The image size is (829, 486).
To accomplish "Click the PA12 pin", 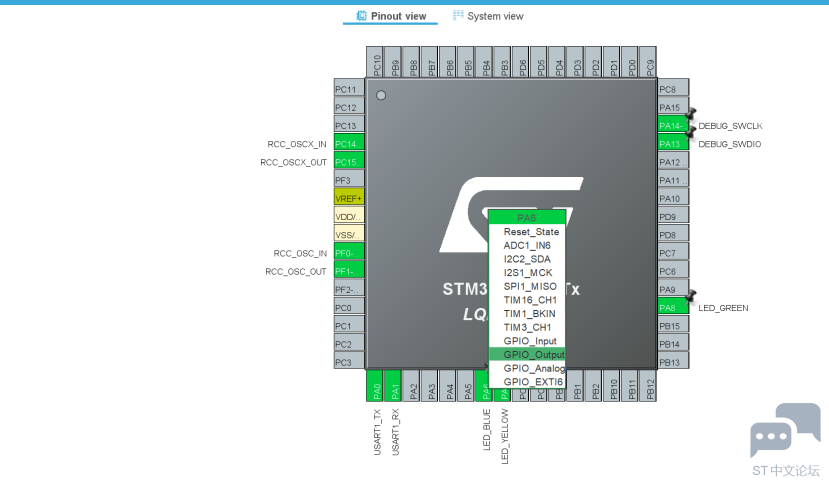I will (x=674, y=162).
